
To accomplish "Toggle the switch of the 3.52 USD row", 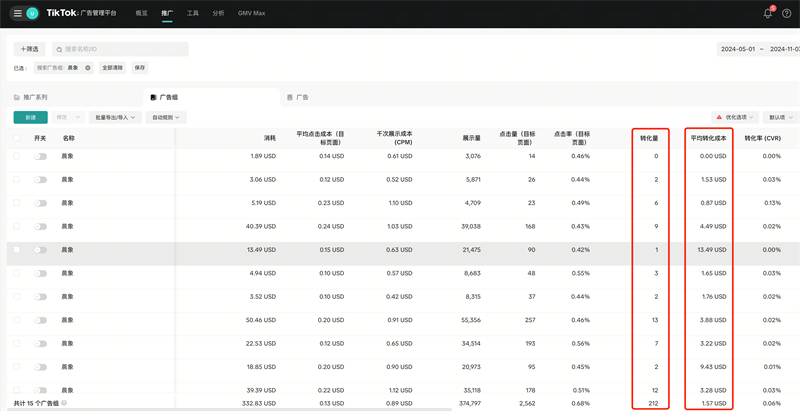I will tap(40, 297).
